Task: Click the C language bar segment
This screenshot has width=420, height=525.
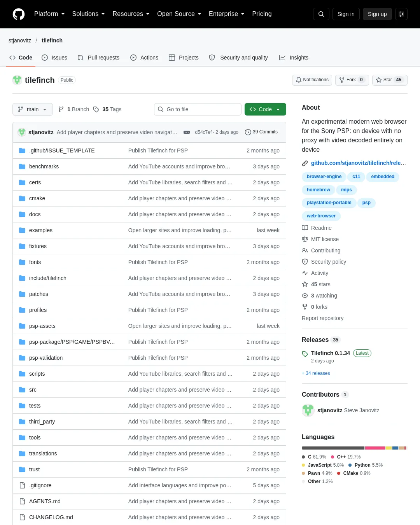Action: coord(333,448)
